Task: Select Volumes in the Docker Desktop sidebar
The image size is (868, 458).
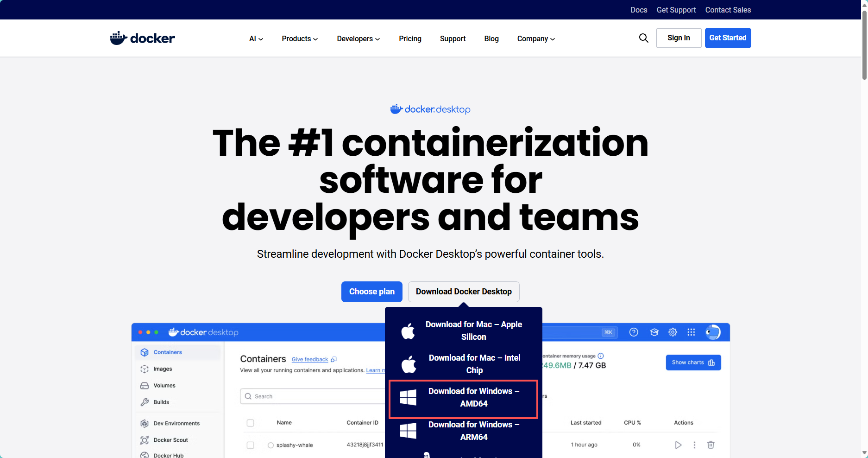Action: point(145,385)
